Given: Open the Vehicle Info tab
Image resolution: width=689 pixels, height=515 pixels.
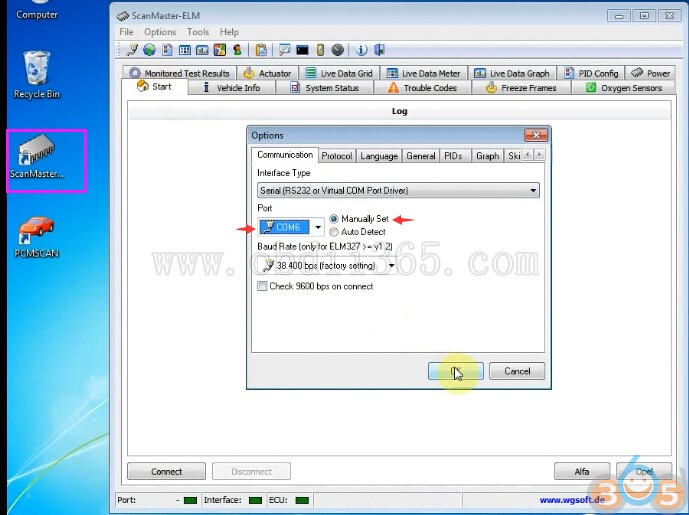Looking at the screenshot, I should (x=232, y=88).
